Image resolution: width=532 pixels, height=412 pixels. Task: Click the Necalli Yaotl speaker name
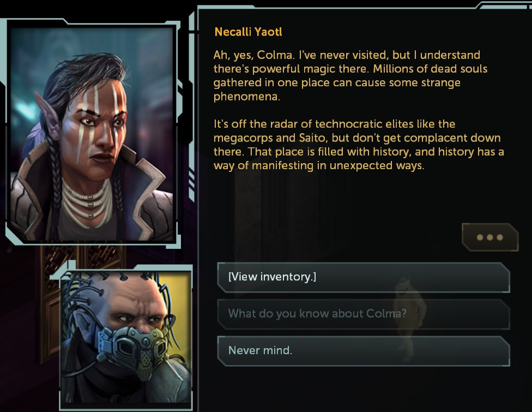click(248, 32)
